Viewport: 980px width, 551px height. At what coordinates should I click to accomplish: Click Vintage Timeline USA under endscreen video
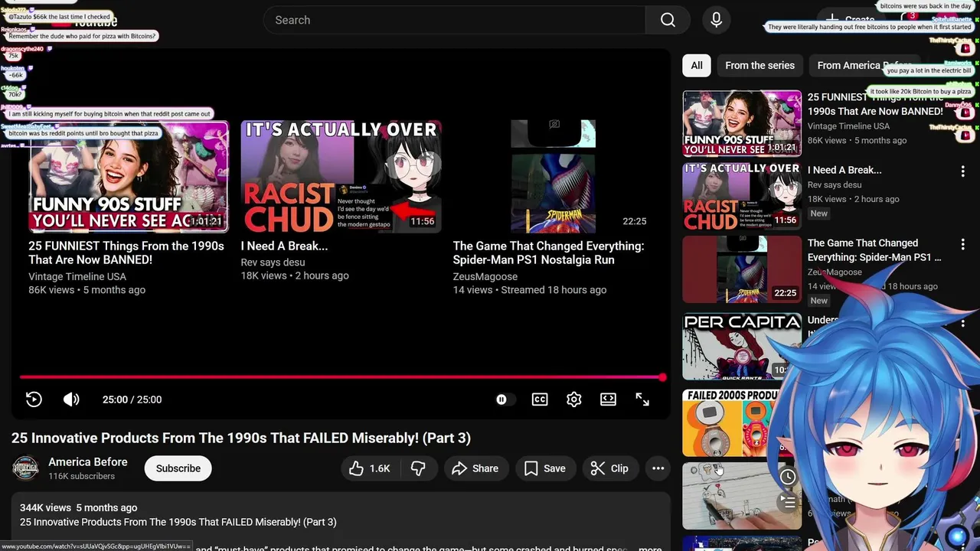click(77, 276)
